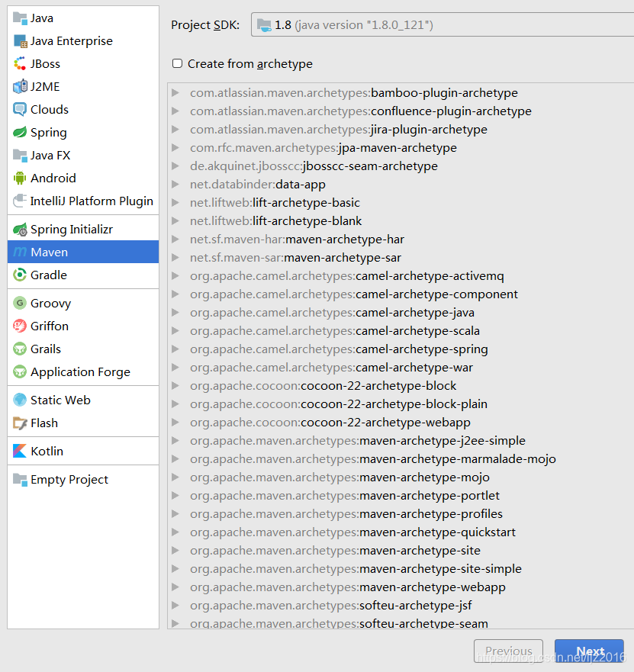Image resolution: width=634 pixels, height=672 pixels.
Task: Expand jpa-maven-archetype arrow
Action: [175, 147]
